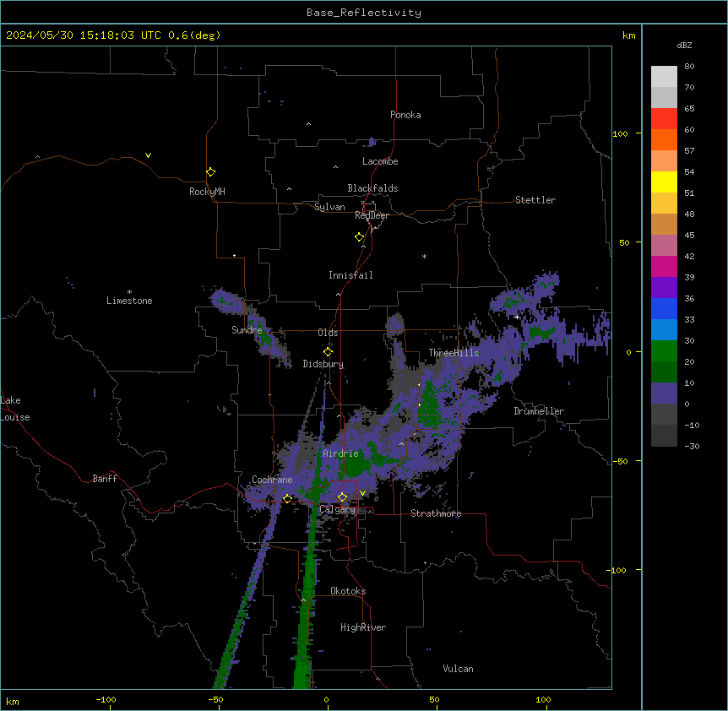The image size is (728, 711).
Task: Click the white plus marker northeast of ThreeHills
Action: tap(517, 317)
